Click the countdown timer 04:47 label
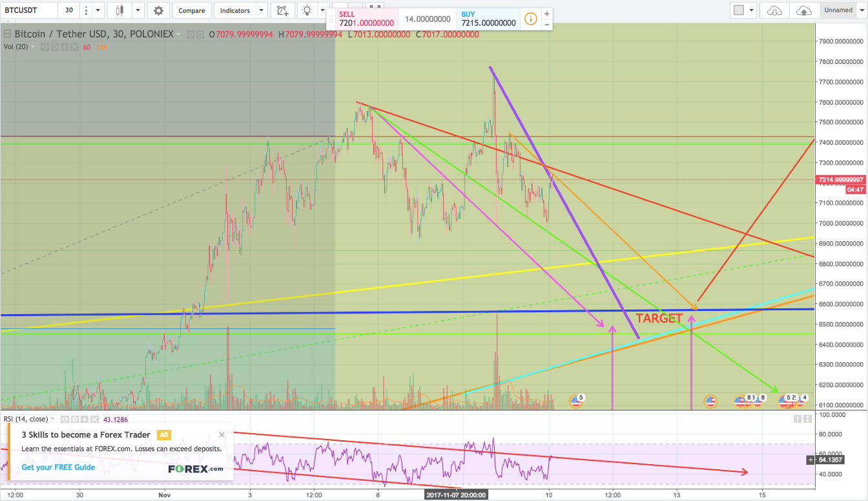 coord(855,189)
